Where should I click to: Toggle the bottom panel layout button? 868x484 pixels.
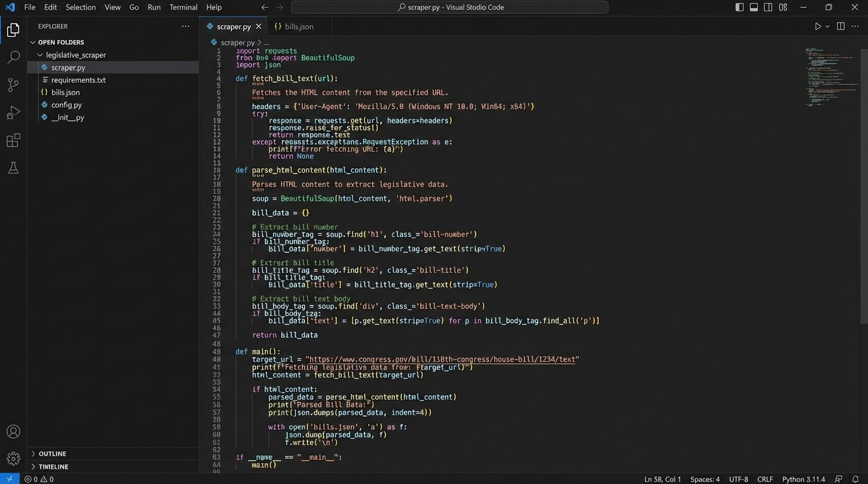(x=754, y=8)
